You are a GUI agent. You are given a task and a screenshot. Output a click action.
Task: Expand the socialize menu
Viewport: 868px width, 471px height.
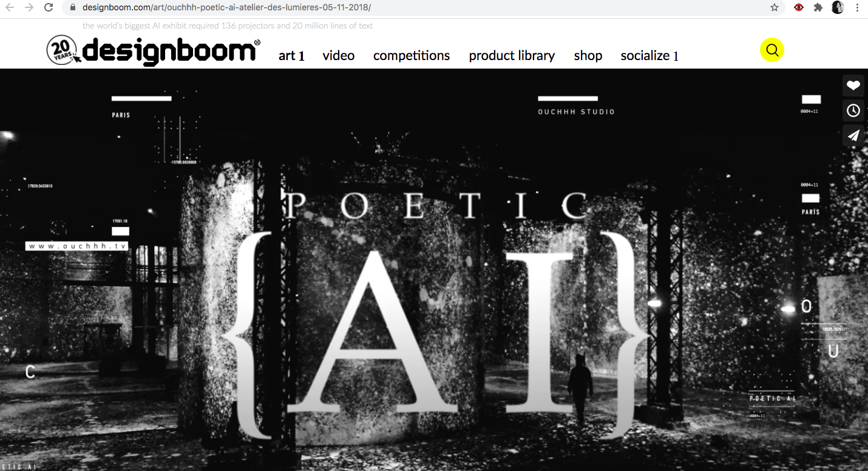649,56
